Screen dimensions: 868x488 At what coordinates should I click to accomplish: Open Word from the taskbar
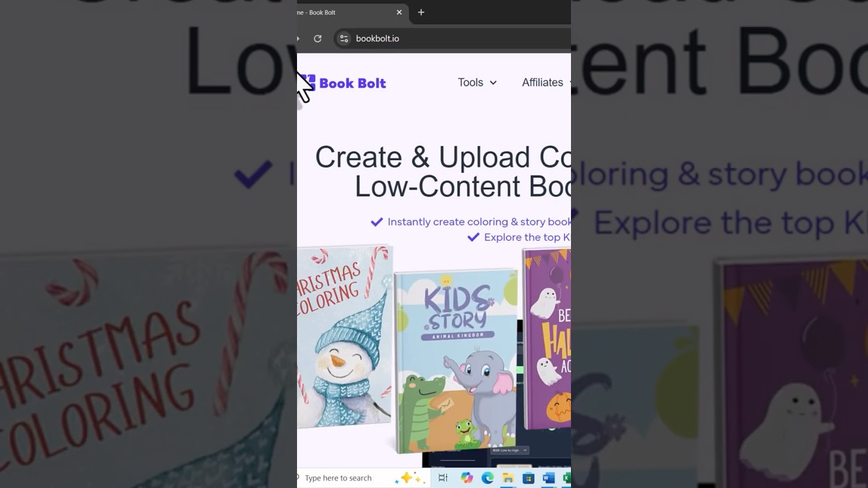coord(549,479)
